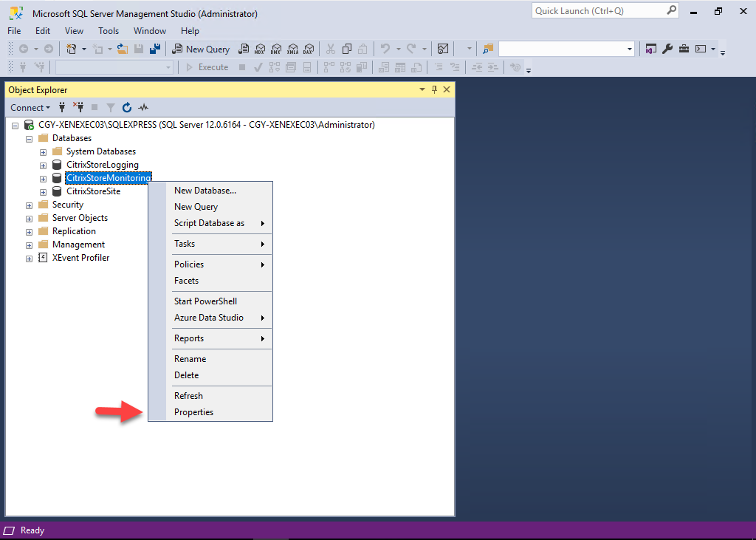Open the find combo box dropdown arrow

pyautogui.click(x=629, y=49)
